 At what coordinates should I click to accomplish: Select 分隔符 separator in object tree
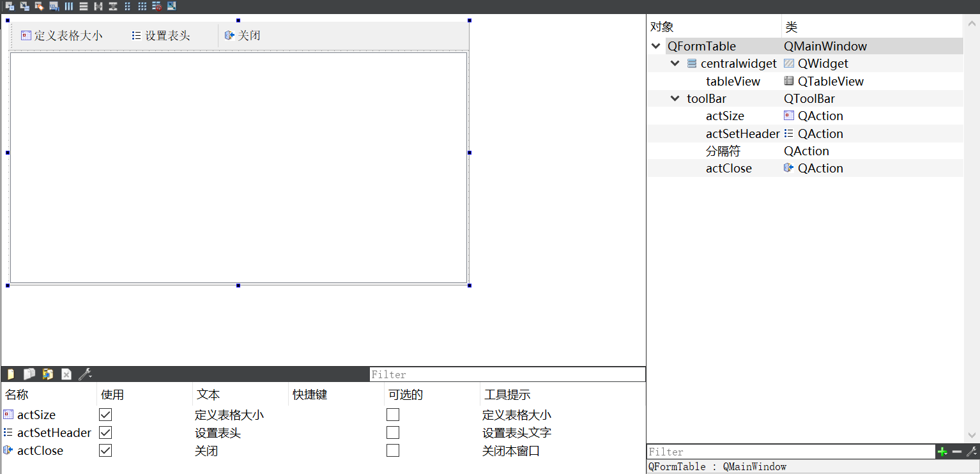723,151
